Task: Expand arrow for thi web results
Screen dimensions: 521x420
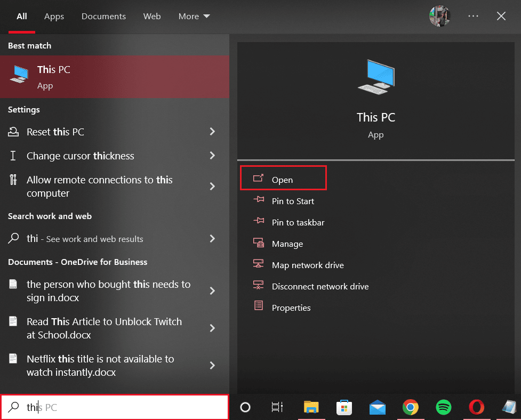Action: click(x=212, y=238)
